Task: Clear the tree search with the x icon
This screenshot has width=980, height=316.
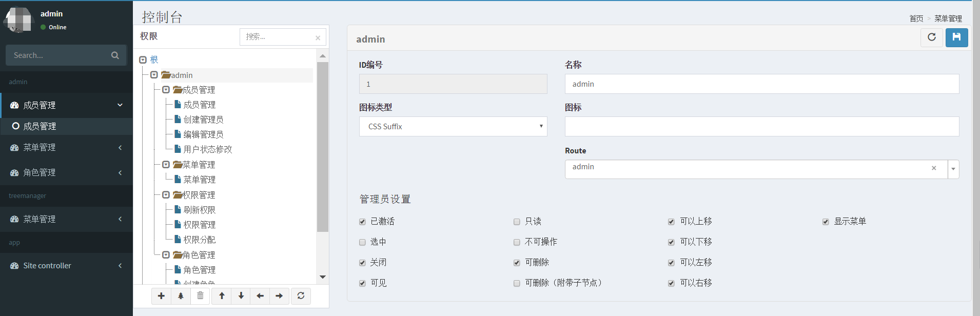Action: tap(318, 37)
